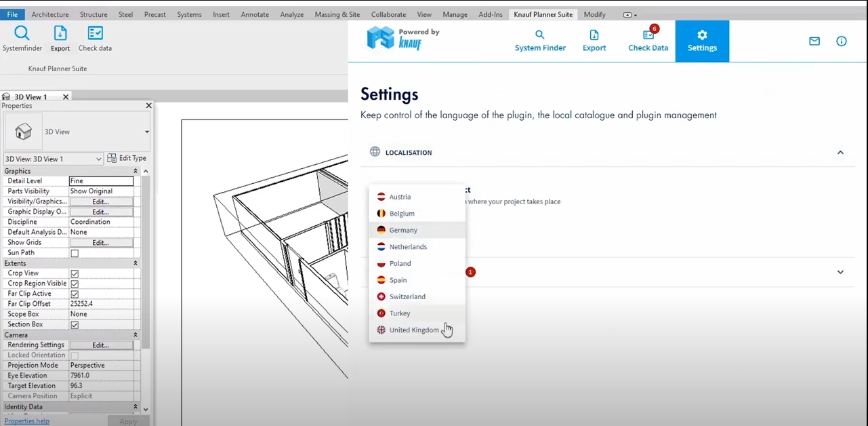The width and height of the screenshot is (868, 426).
Task: Close the 3D View 1 tab
Action: [x=66, y=97]
